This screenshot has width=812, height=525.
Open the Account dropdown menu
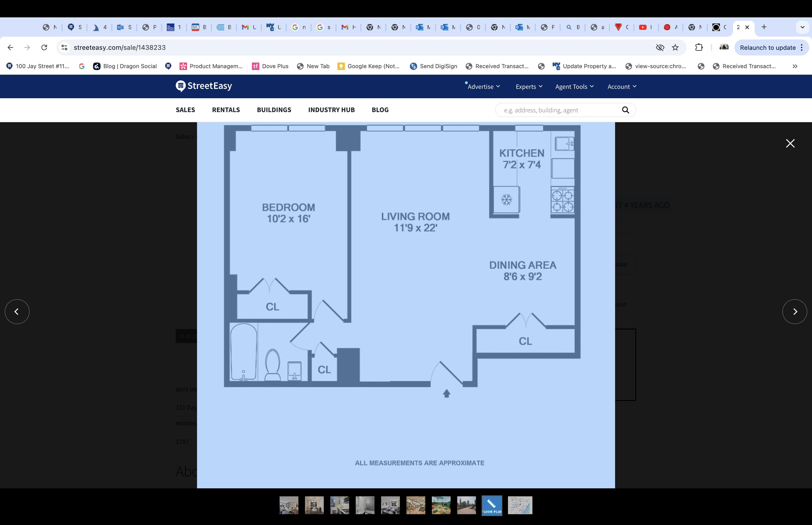pos(621,86)
